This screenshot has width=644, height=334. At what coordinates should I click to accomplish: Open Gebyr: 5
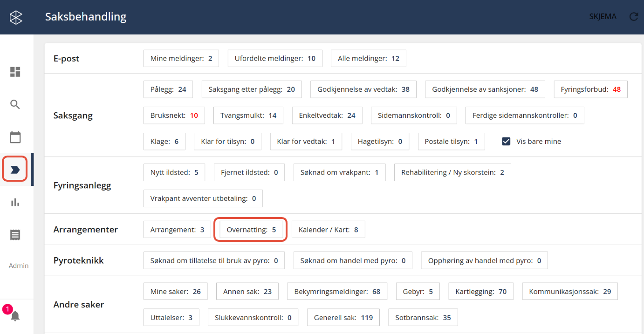[x=418, y=292]
